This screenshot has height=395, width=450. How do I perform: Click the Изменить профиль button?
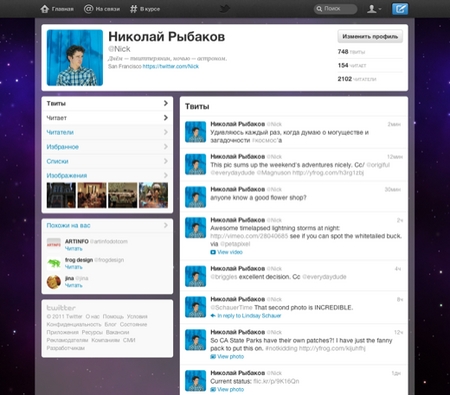click(370, 36)
